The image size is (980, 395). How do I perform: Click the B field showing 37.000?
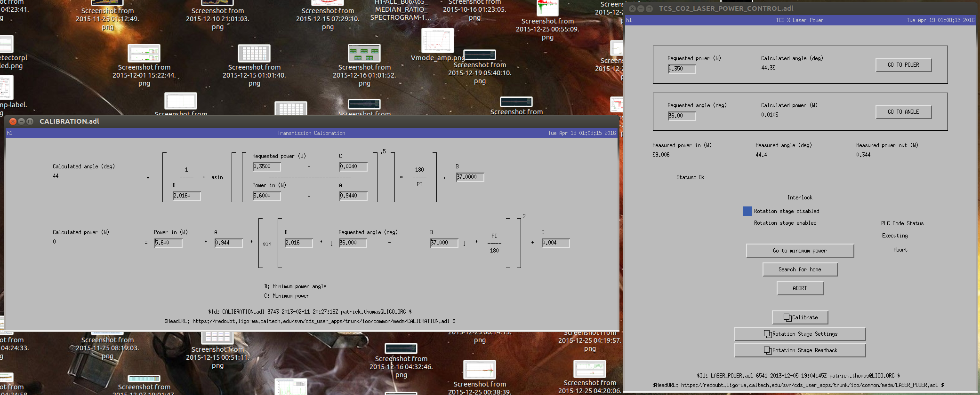(x=444, y=243)
